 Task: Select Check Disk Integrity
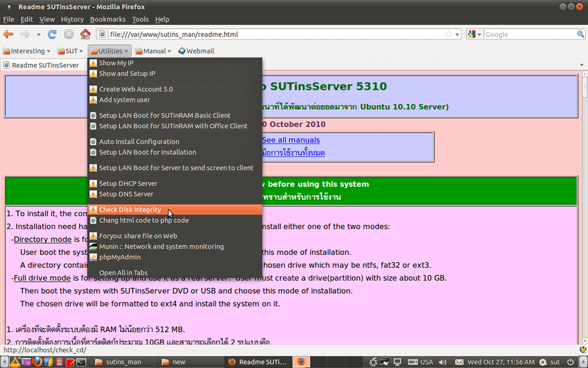tap(175, 209)
